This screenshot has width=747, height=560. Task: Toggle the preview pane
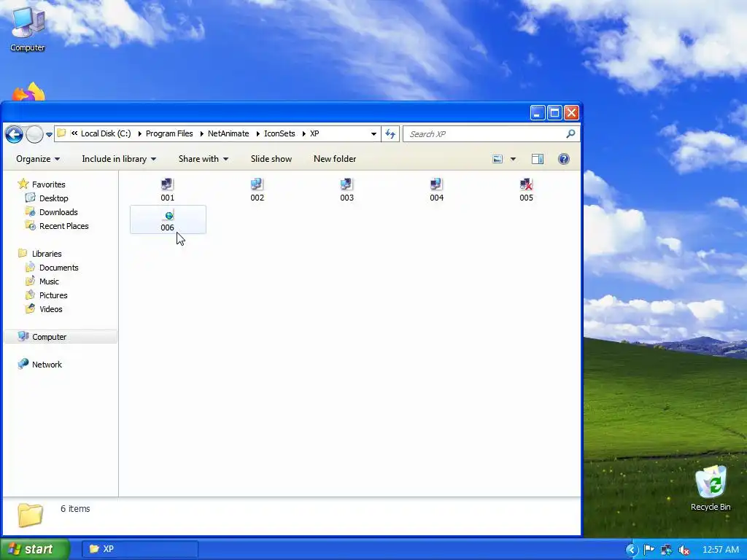pyautogui.click(x=538, y=159)
